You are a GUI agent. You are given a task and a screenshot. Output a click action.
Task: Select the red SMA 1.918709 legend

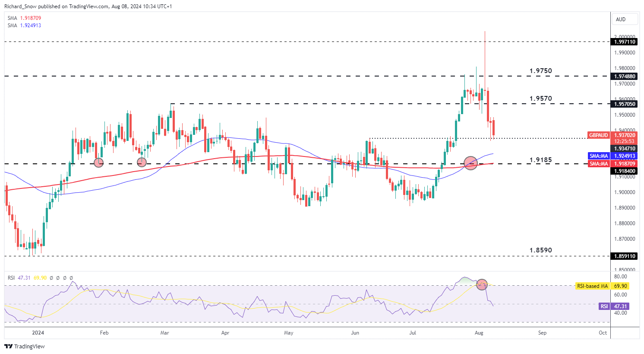(25, 18)
